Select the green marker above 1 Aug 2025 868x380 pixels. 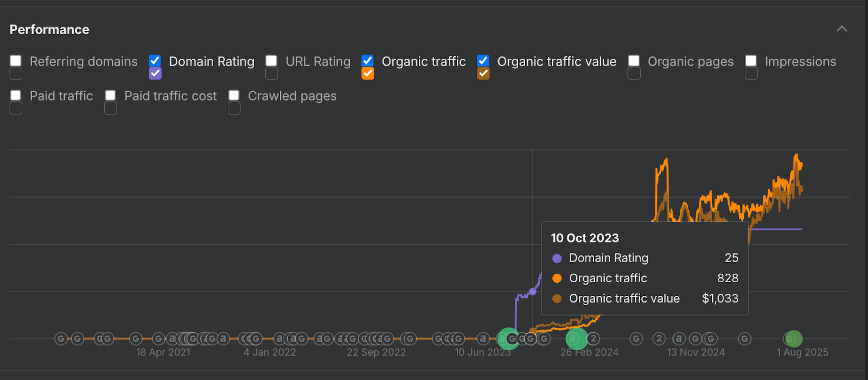[793, 339]
